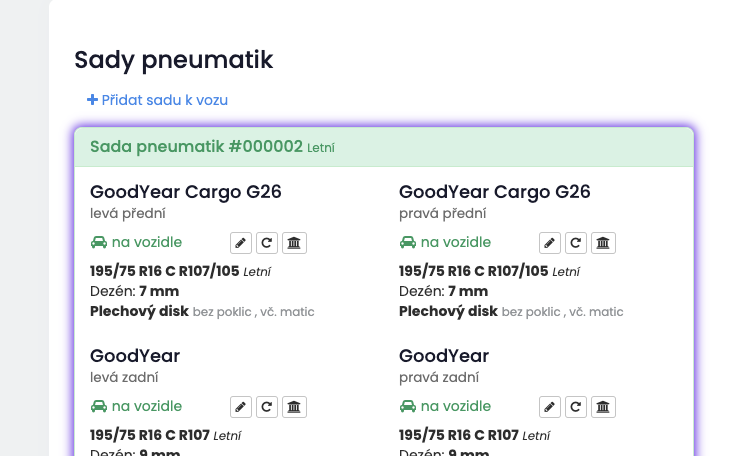Image resolution: width=733 pixels, height=456 pixels.
Task: Click the plus icon beside Přidat sadu
Action: (92, 100)
